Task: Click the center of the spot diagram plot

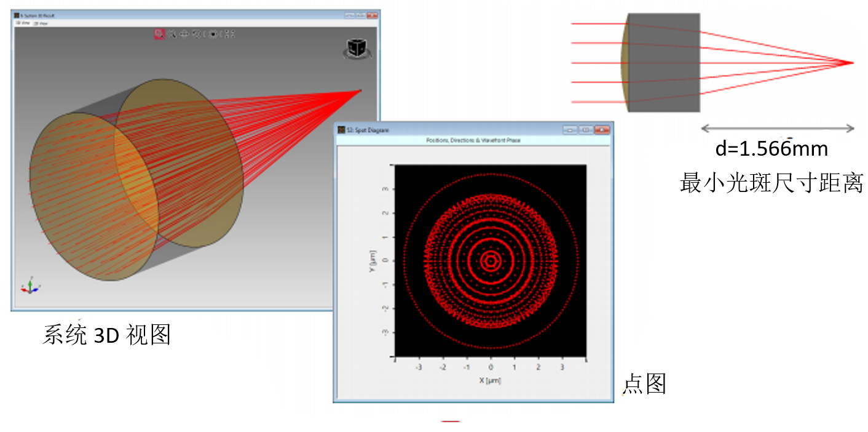Action: pyautogui.click(x=491, y=260)
